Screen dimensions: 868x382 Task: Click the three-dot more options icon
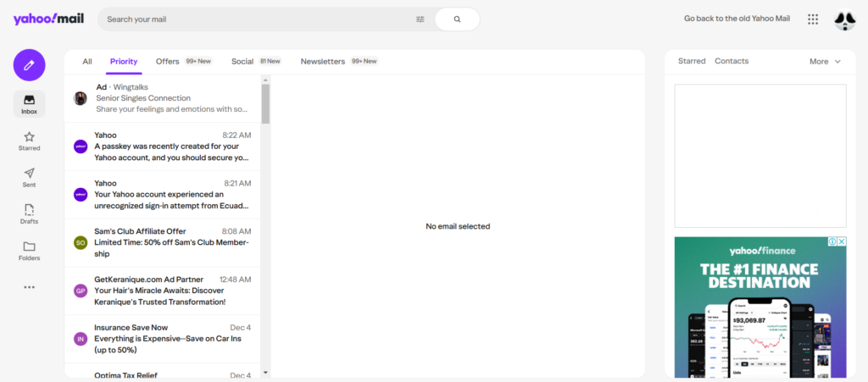pos(30,287)
